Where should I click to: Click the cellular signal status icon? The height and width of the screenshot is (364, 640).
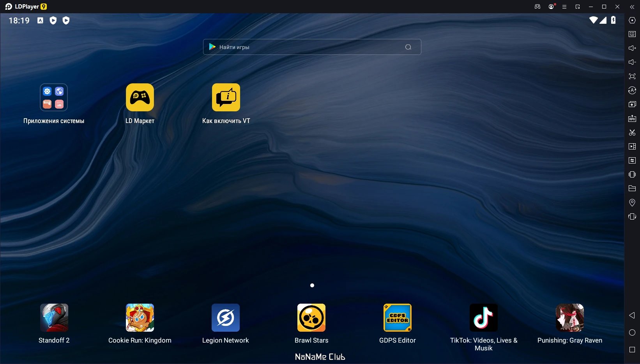(x=603, y=20)
